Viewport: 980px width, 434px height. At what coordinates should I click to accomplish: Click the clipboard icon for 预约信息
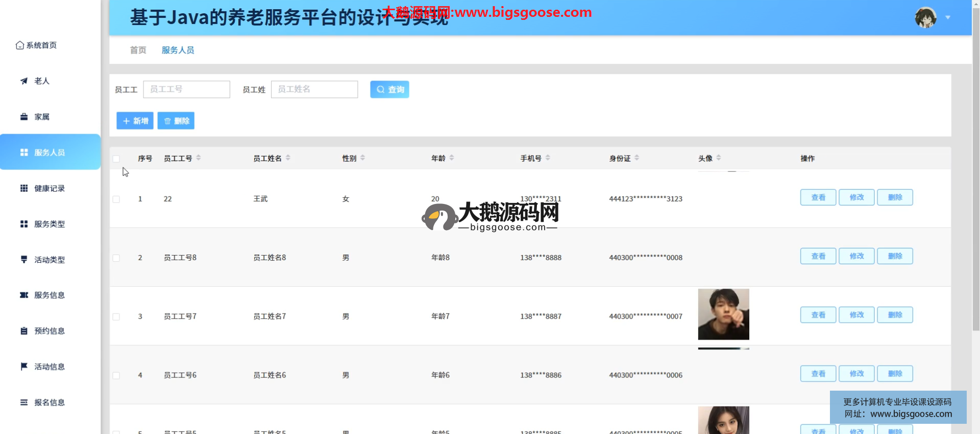pos(24,331)
